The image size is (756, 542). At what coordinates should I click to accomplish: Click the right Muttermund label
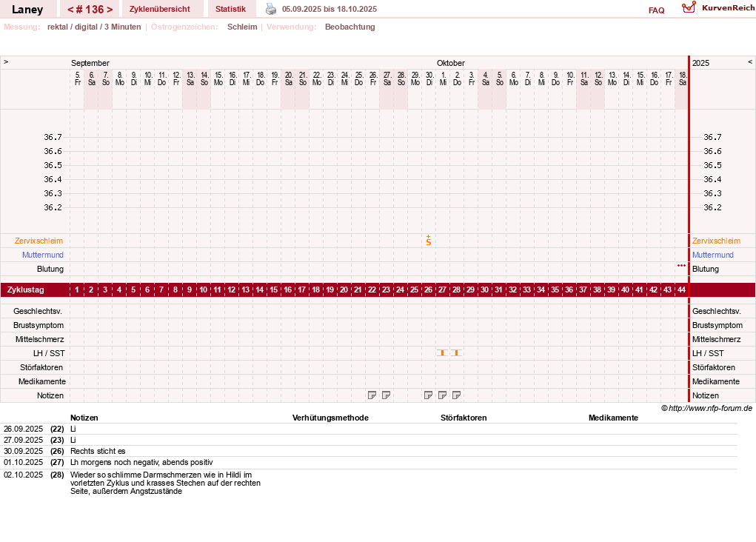(x=712, y=255)
